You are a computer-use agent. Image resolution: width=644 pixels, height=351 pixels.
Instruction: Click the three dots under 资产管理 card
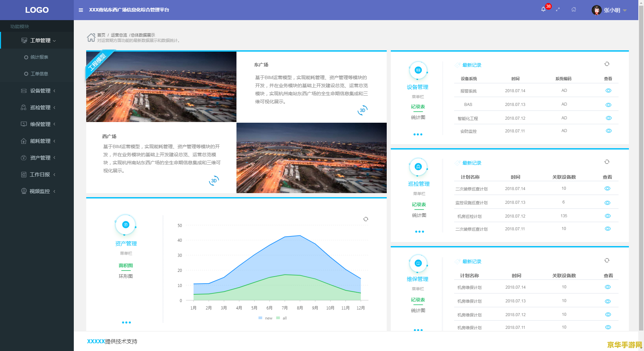[x=126, y=323]
